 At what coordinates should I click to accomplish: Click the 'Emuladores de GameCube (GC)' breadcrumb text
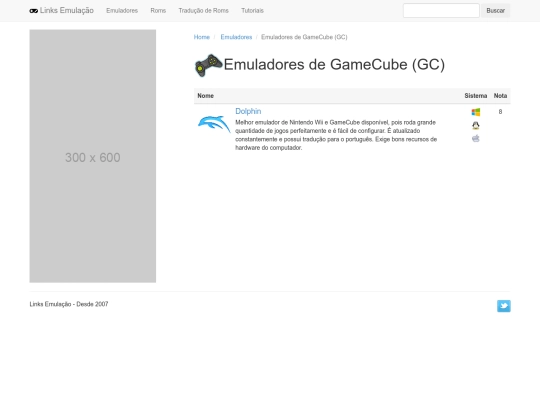click(304, 37)
